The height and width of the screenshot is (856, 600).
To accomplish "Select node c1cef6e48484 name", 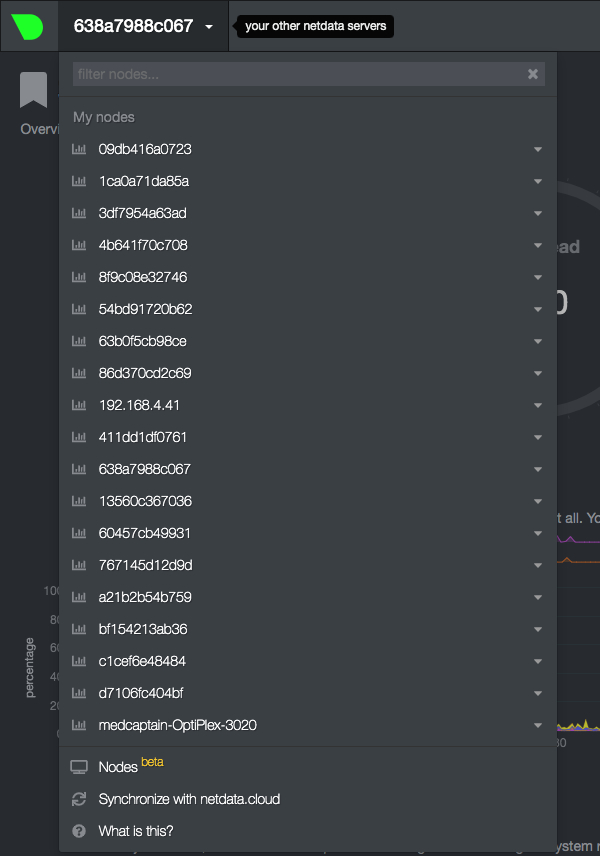I will (142, 661).
